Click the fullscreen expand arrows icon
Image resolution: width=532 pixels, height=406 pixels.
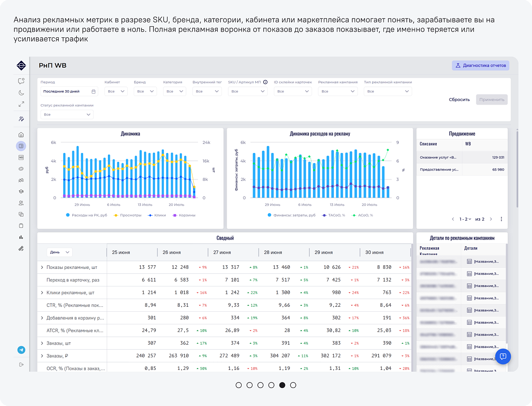(x=21, y=104)
